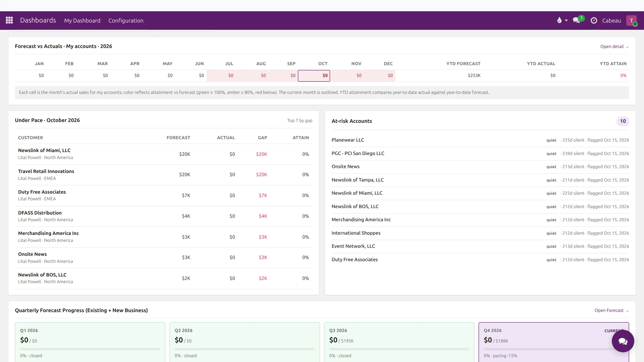
Task: Select the Q4 2026 forecast card
Action: click(554, 342)
